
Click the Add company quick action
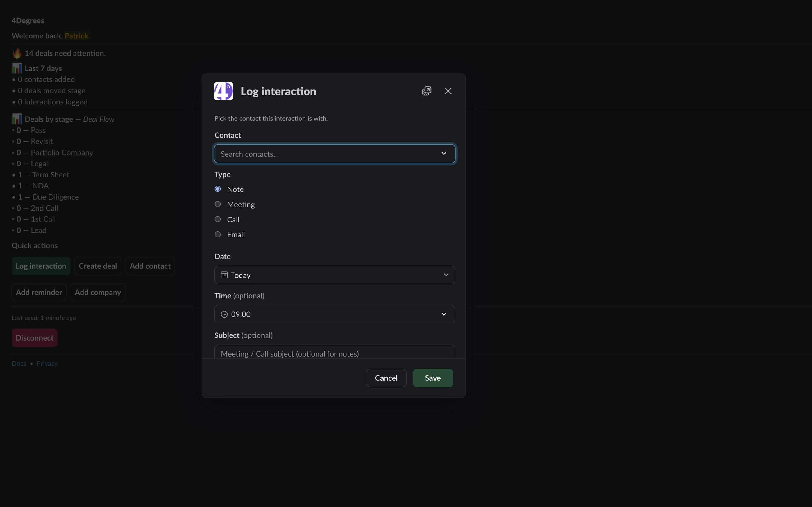(x=98, y=293)
